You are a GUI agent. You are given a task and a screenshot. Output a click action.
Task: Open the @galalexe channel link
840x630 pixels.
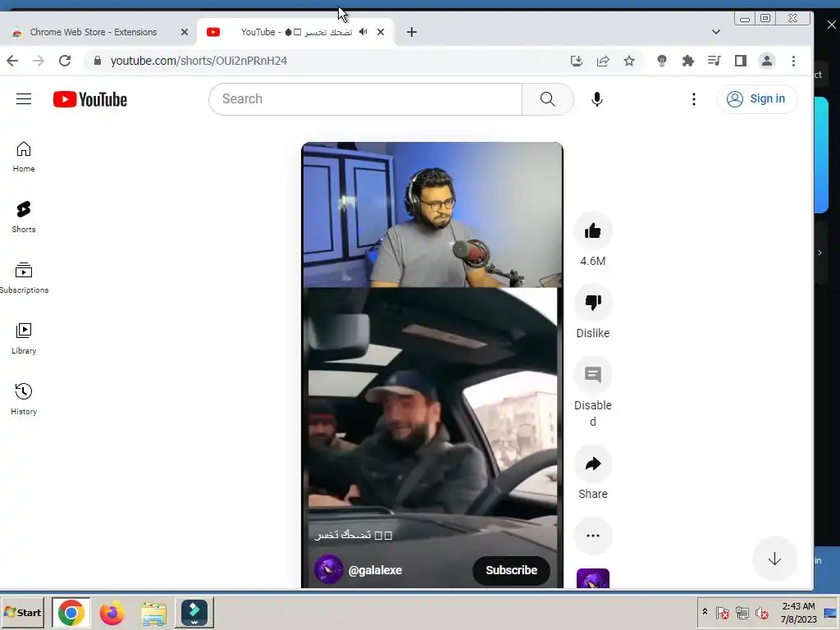(375, 570)
